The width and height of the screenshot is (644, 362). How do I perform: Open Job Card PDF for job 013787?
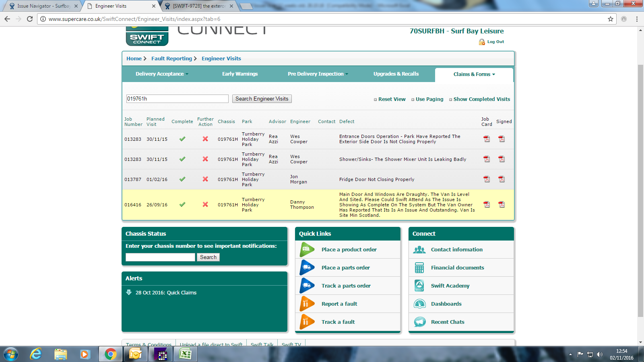[487, 179]
